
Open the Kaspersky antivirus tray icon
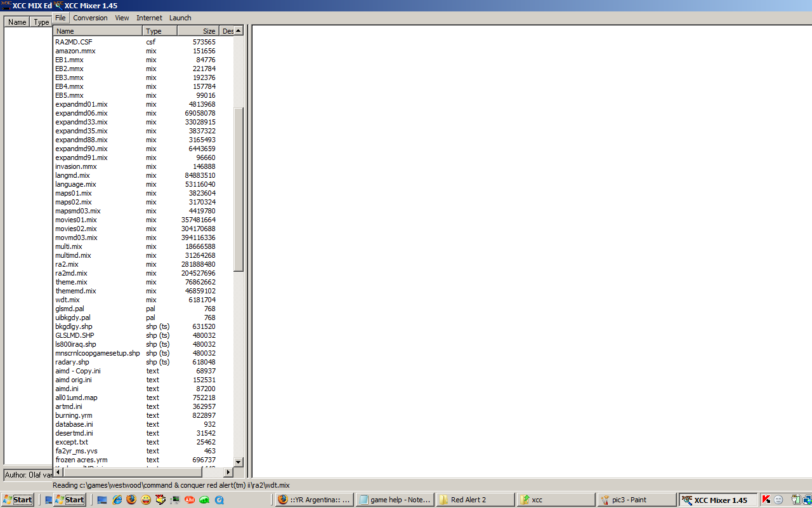pyautogui.click(x=766, y=500)
